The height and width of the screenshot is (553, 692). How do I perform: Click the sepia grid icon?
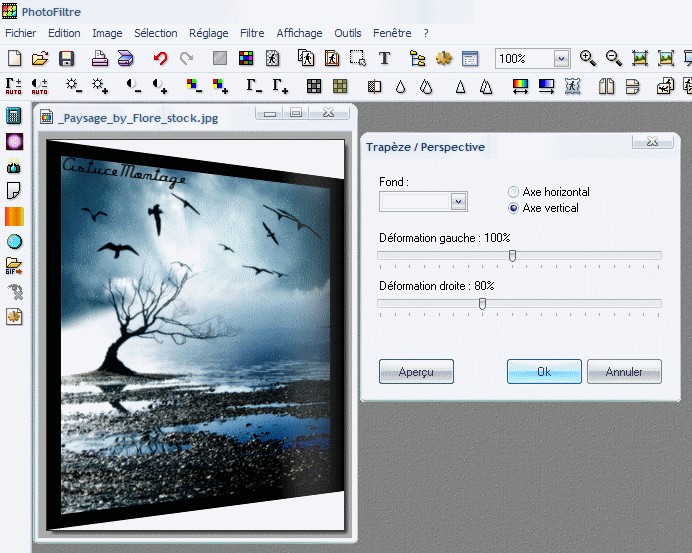[x=340, y=86]
